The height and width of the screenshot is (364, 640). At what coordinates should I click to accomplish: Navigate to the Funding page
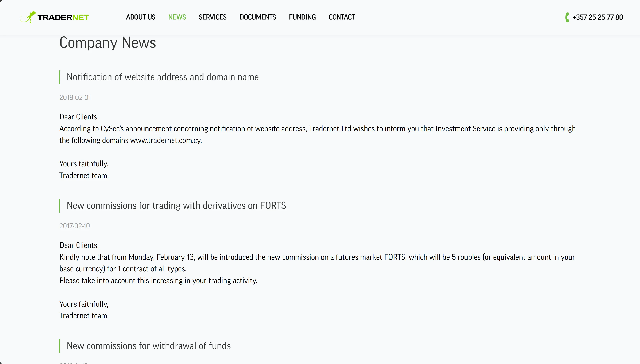coord(302,17)
